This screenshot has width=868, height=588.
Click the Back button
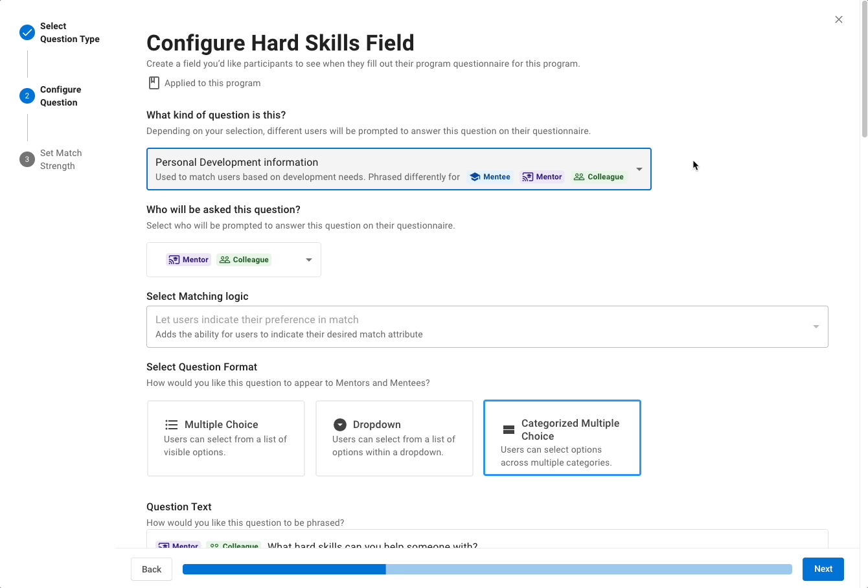152,569
